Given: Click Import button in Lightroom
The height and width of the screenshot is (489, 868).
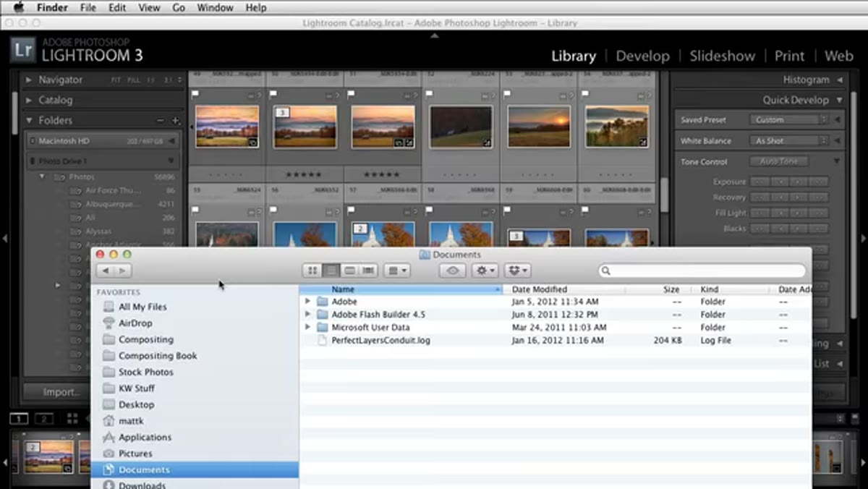Looking at the screenshot, I should click(x=61, y=392).
